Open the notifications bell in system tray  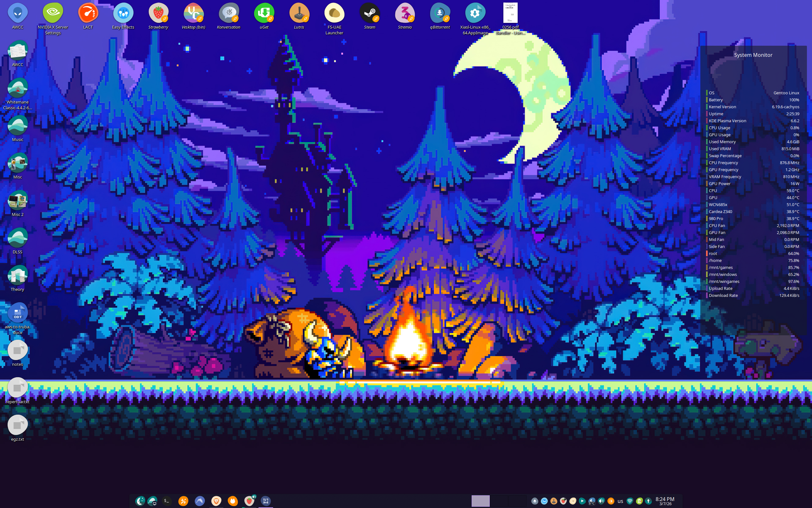534,501
